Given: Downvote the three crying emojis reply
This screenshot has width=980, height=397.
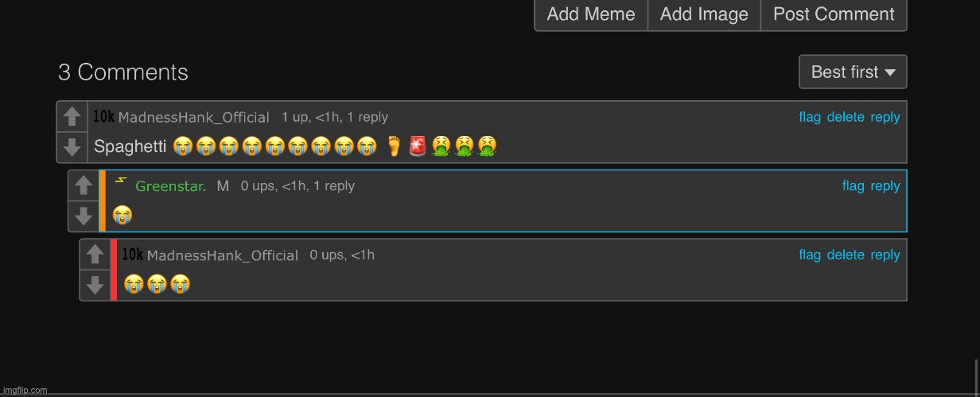Looking at the screenshot, I should tap(95, 285).
